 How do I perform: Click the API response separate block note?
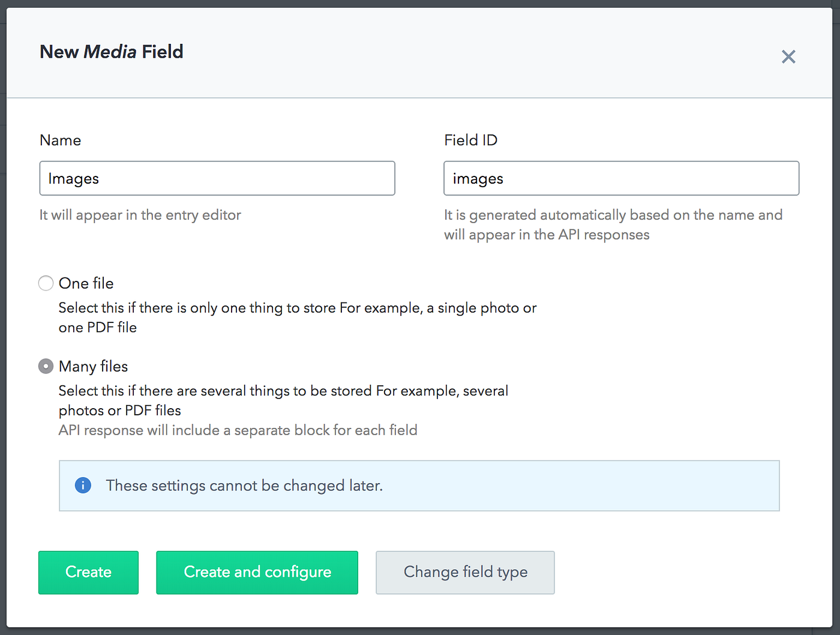pos(238,430)
